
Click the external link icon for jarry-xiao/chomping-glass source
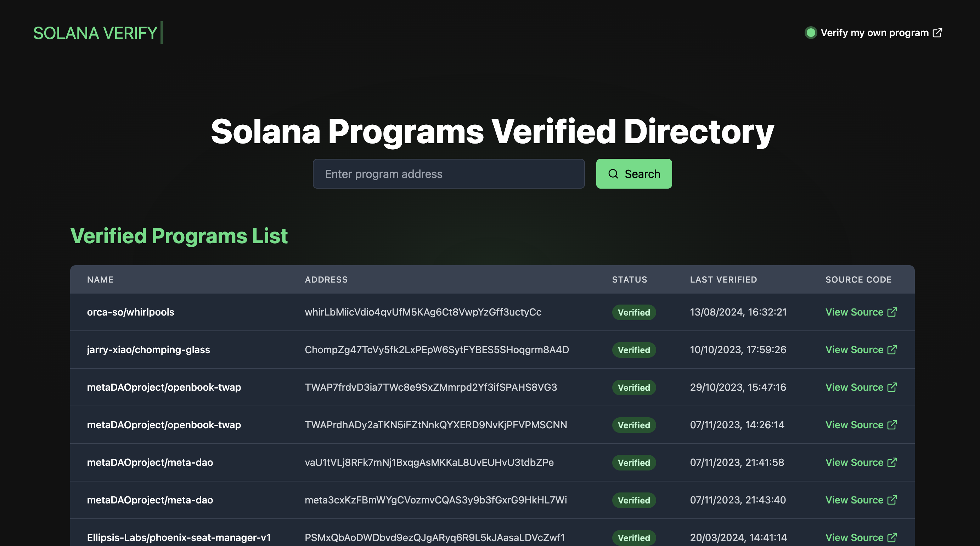(x=892, y=350)
